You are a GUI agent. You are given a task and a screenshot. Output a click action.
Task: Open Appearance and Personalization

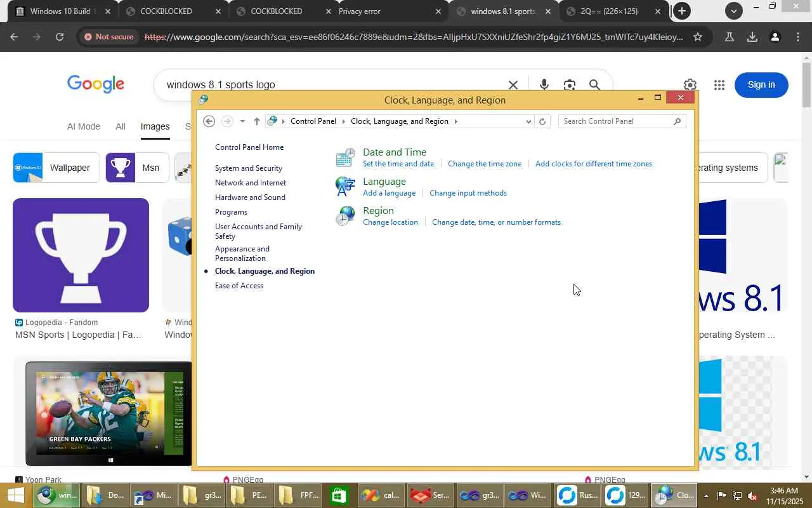point(242,253)
